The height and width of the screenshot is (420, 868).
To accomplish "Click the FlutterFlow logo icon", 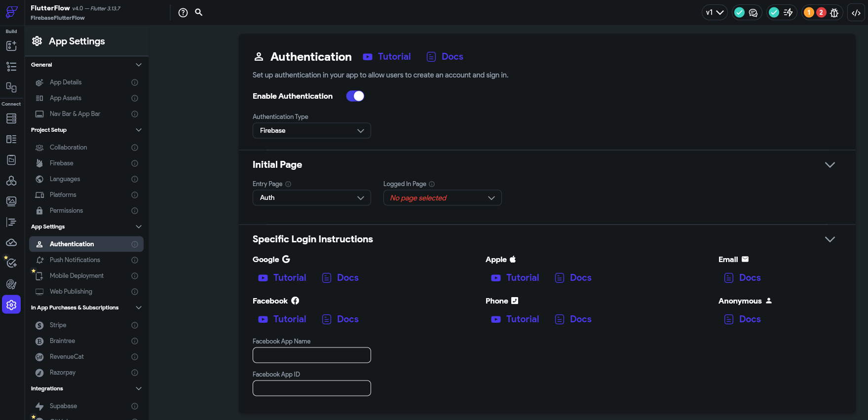I will (x=11, y=12).
